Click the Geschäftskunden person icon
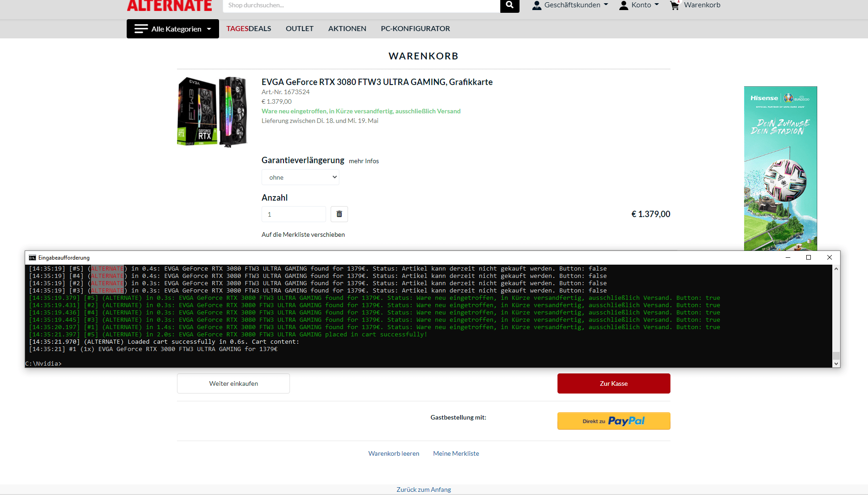 tap(537, 5)
